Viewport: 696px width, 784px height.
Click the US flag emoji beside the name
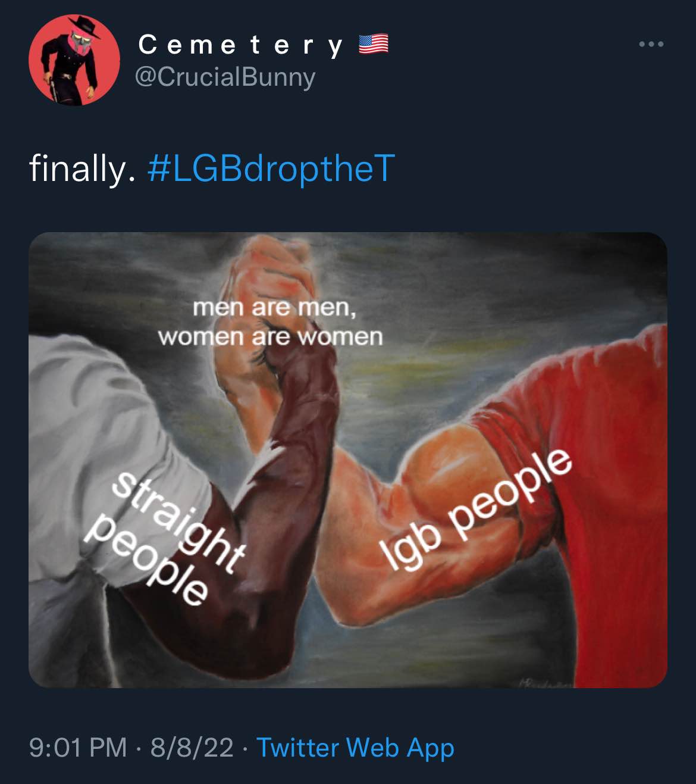point(374,45)
